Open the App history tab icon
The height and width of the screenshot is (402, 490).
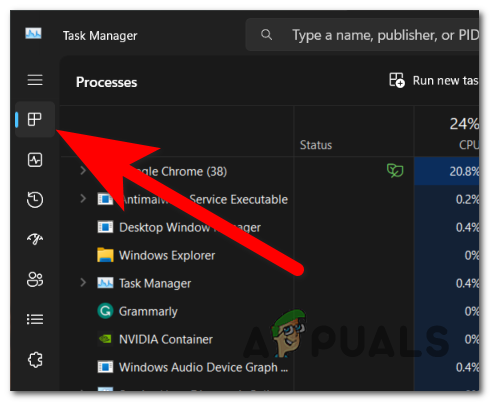point(35,200)
